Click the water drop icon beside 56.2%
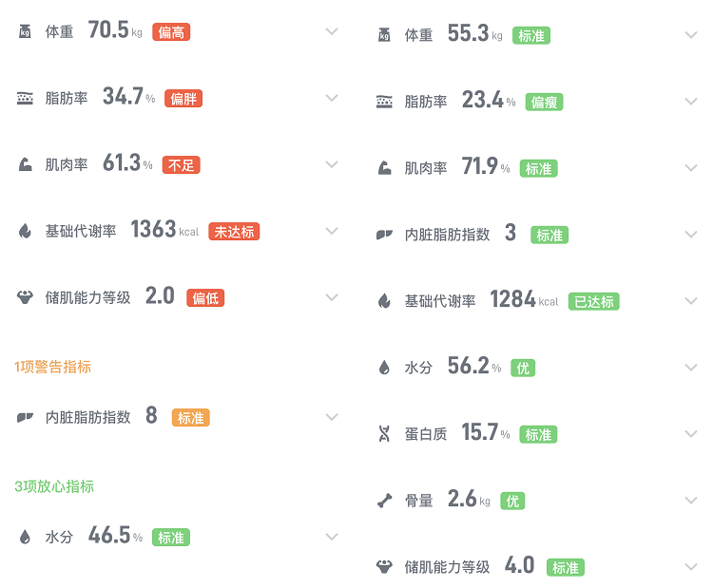 [x=385, y=368]
